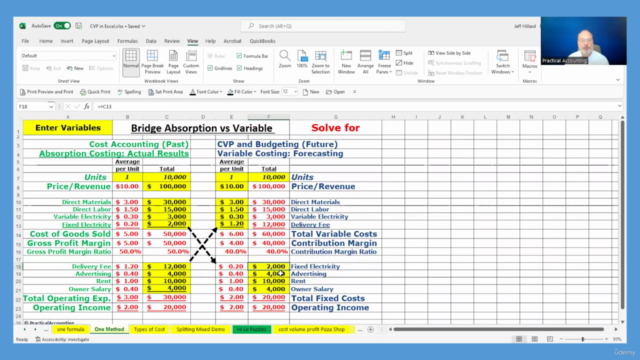Select 'Total Variable Costs' cell
640x360 pixels.
click(336, 234)
